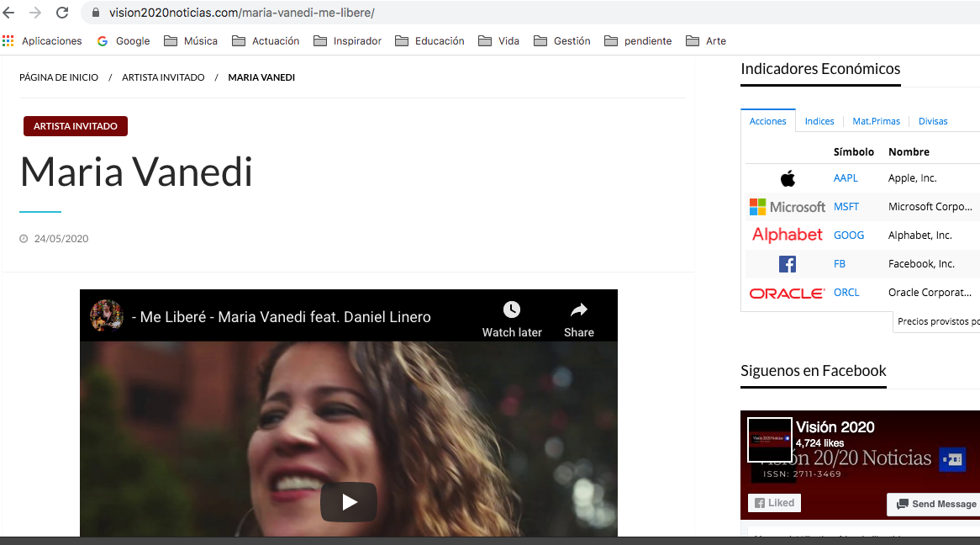Click the Apple logo in stock list
The height and width of the screenshot is (545, 980).
[788, 178]
